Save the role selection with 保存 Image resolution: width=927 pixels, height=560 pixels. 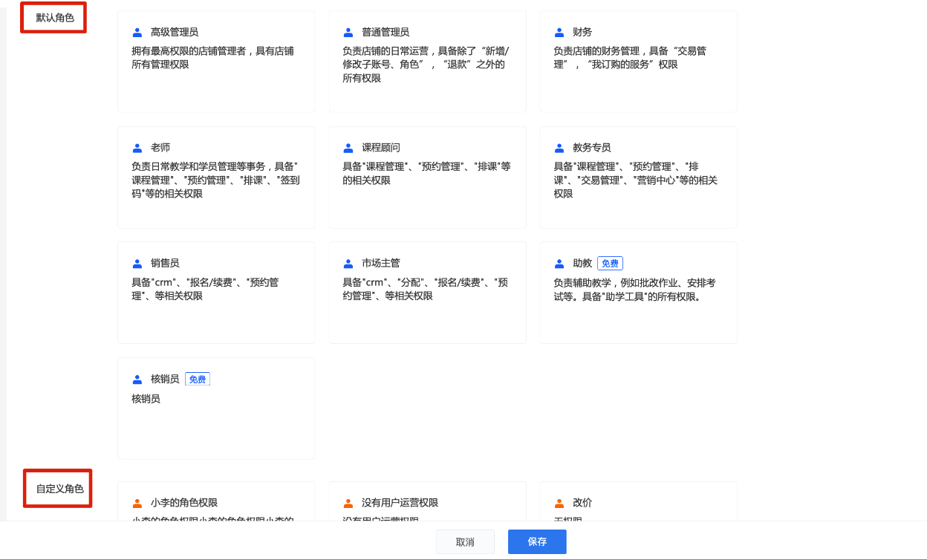tap(537, 542)
